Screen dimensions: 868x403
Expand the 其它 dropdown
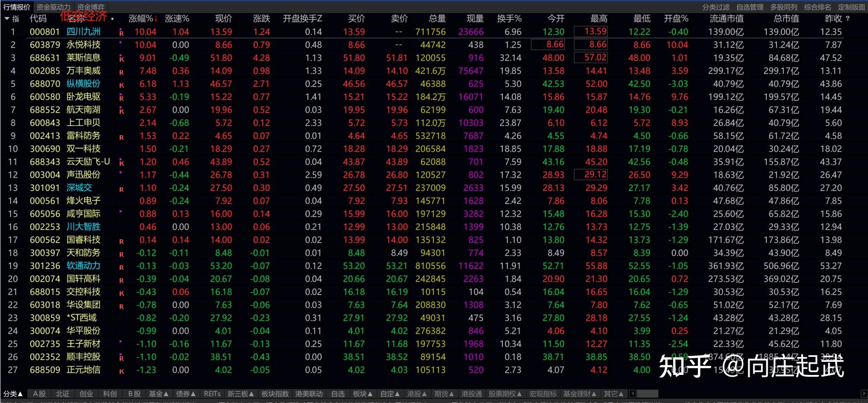(x=613, y=394)
